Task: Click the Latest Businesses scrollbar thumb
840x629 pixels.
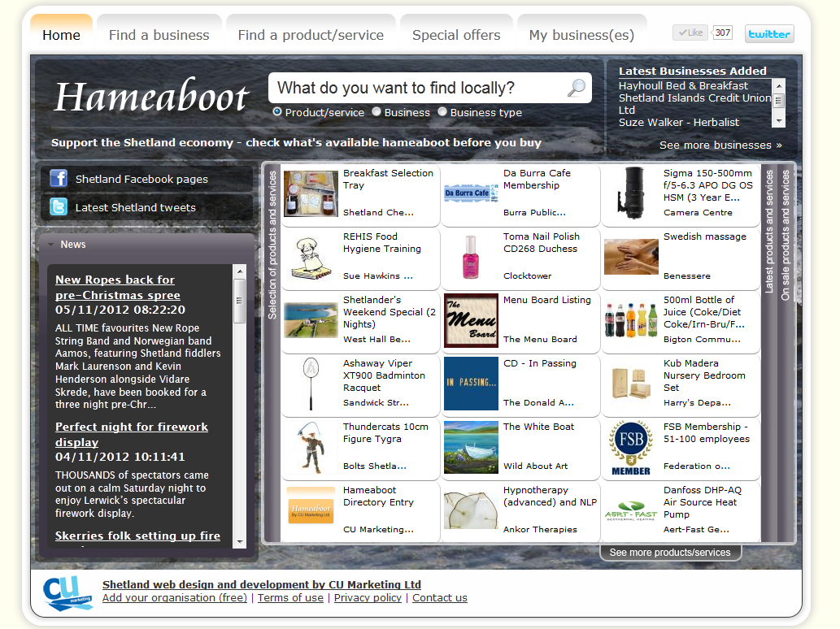Action: [780, 100]
